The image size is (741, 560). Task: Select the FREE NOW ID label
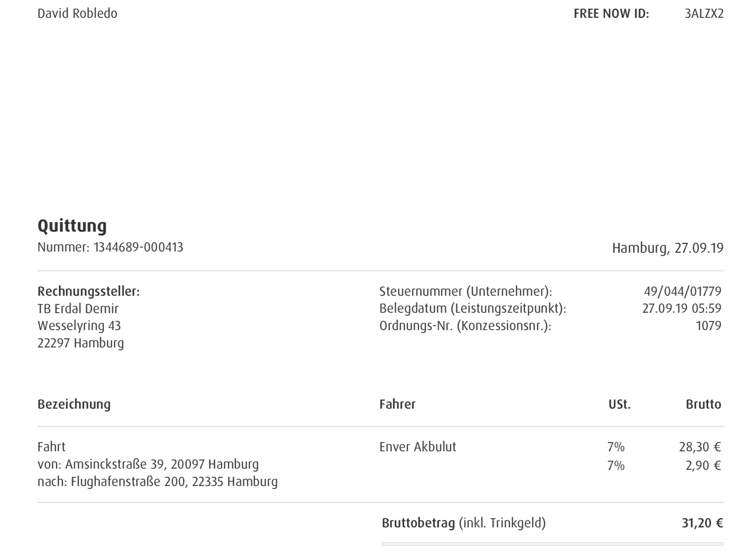611,14
